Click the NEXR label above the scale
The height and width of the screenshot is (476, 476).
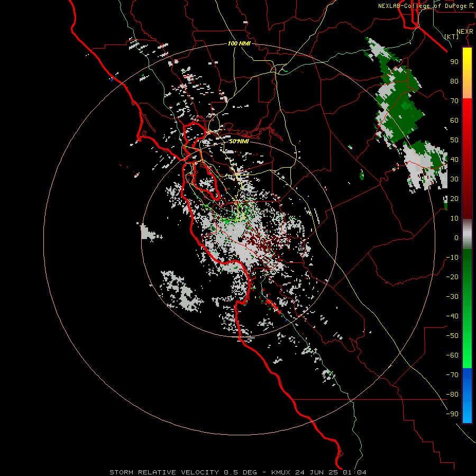[x=464, y=32]
